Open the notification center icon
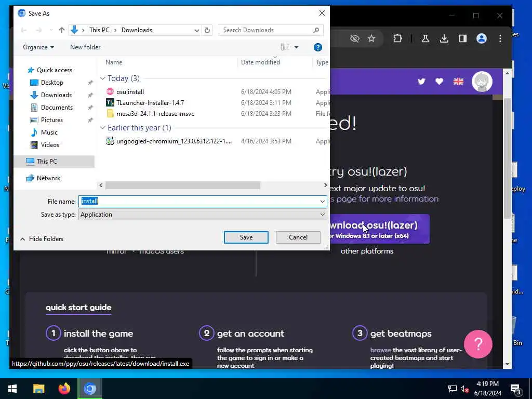 516,389
